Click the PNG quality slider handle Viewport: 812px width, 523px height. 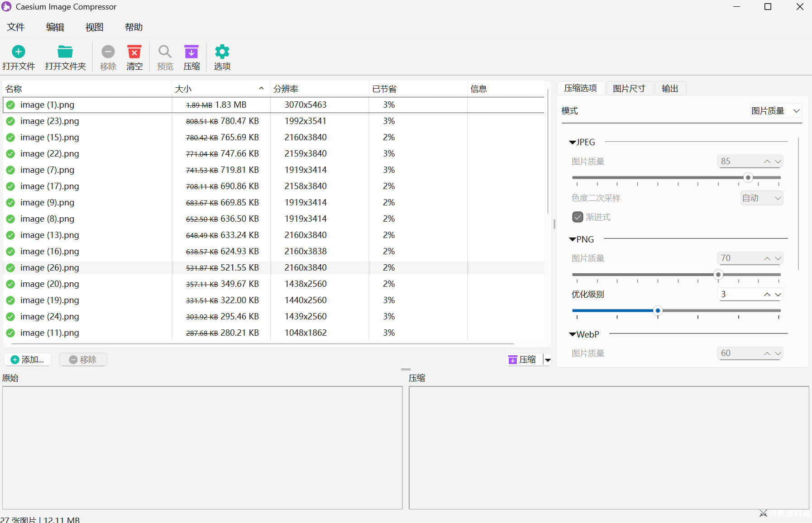pos(718,275)
